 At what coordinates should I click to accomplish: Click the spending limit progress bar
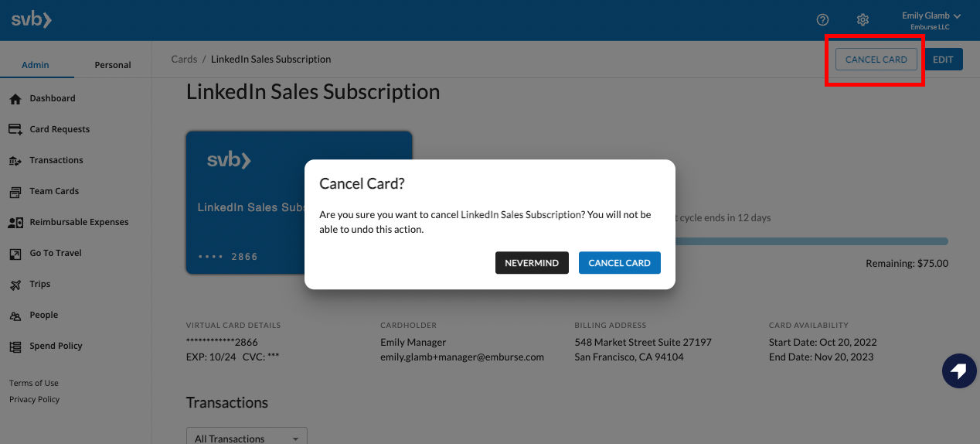(x=812, y=241)
